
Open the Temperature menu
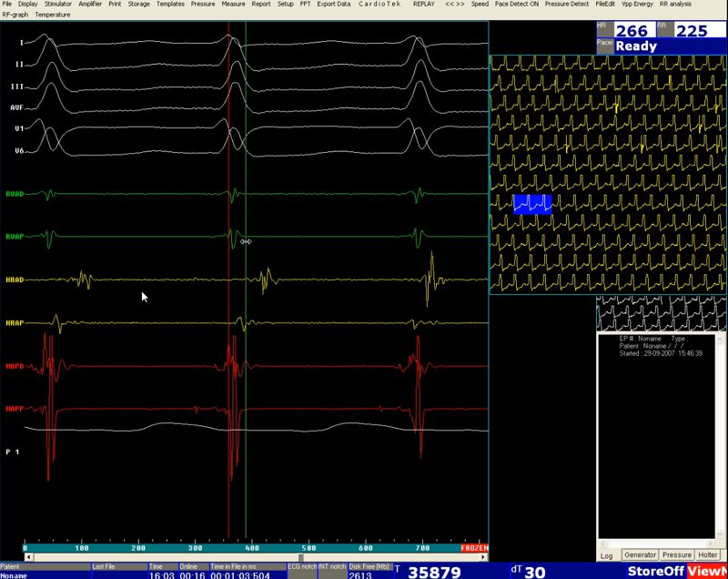coord(53,15)
